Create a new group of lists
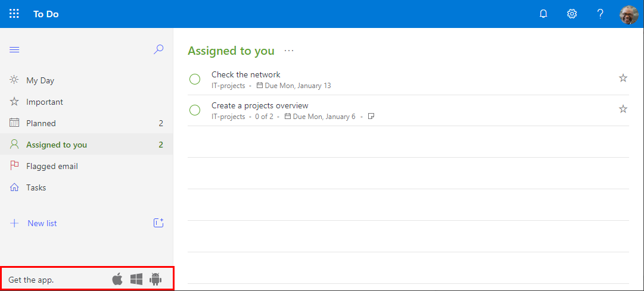The height and width of the screenshot is (291, 644). (x=158, y=223)
